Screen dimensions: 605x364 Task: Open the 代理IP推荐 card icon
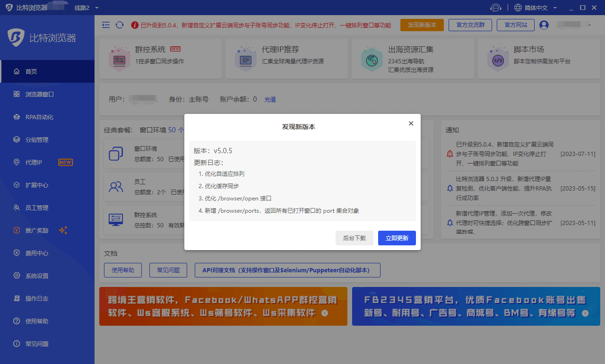(x=245, y=59)
